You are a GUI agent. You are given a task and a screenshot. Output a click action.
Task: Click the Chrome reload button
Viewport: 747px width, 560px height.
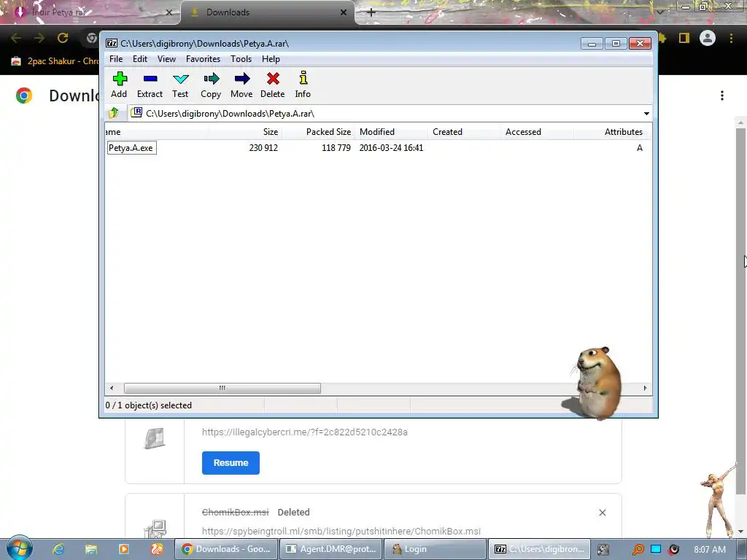pyautogui.click(x=63, y=38)
